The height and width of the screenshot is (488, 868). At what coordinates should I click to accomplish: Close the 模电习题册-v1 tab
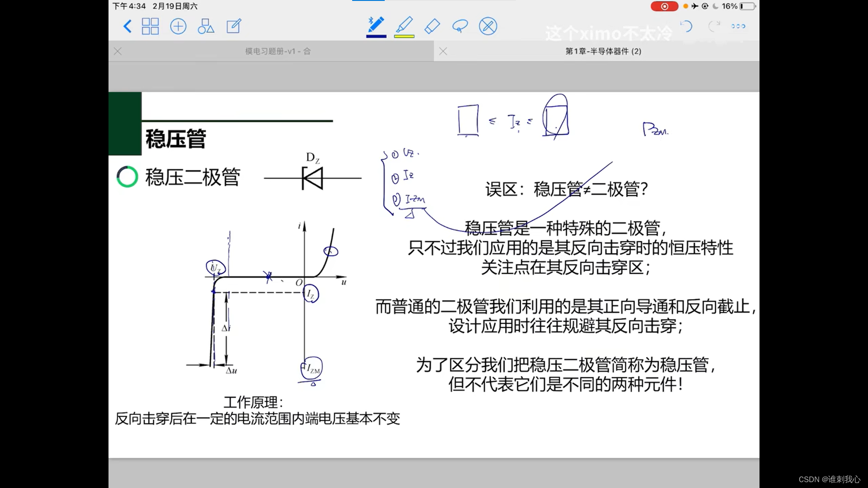[x=118, y=52]
